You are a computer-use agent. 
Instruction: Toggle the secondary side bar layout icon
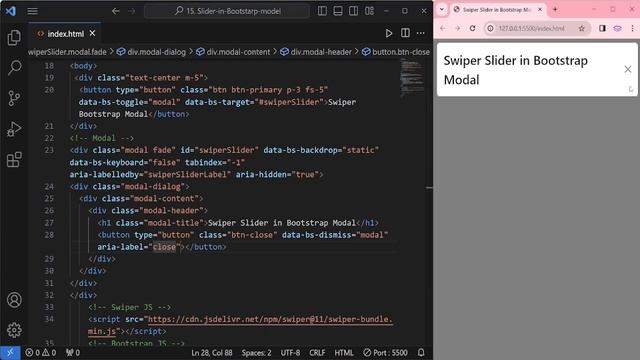[x=353, y=11]
